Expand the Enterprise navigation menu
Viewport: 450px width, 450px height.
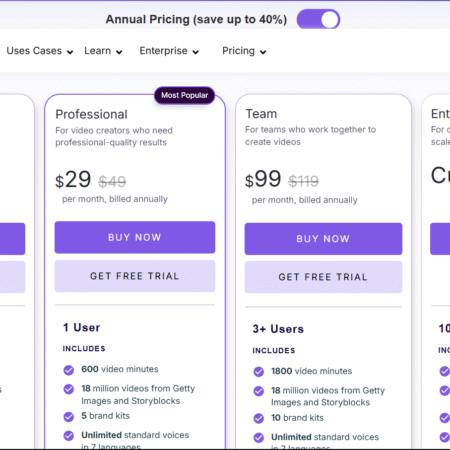pos(169,51)
